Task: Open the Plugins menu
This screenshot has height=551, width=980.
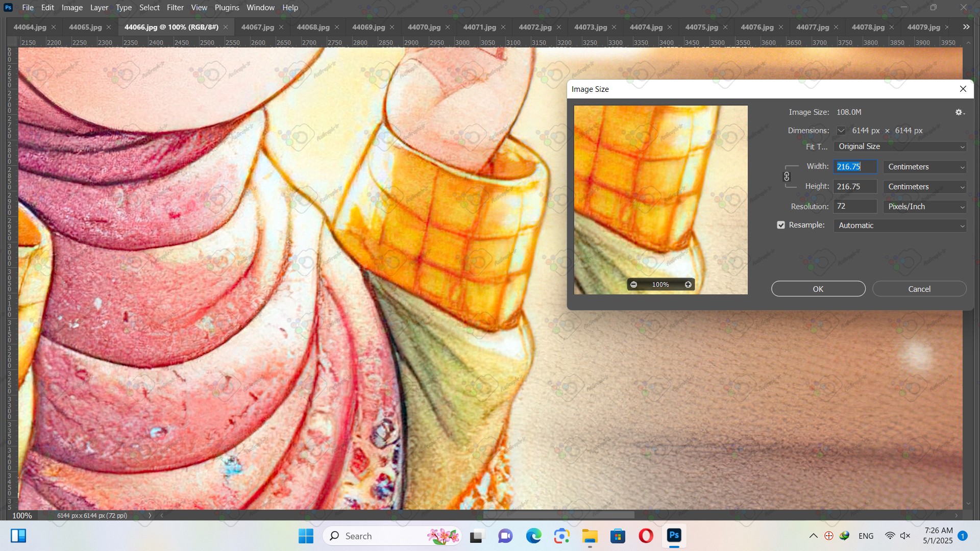Action: [227, 8]
